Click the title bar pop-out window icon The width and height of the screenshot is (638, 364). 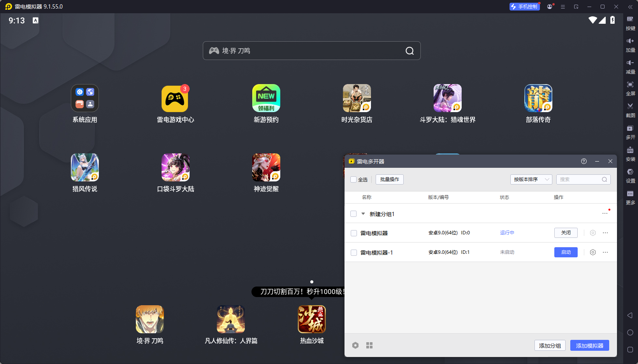[x=576, y=7]
